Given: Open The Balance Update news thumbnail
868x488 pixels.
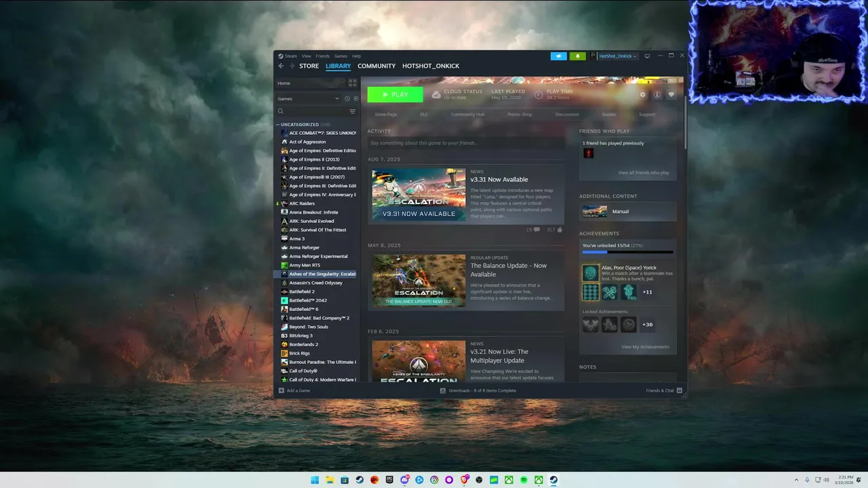Looking at the screenshot, I should coord(418,281).
